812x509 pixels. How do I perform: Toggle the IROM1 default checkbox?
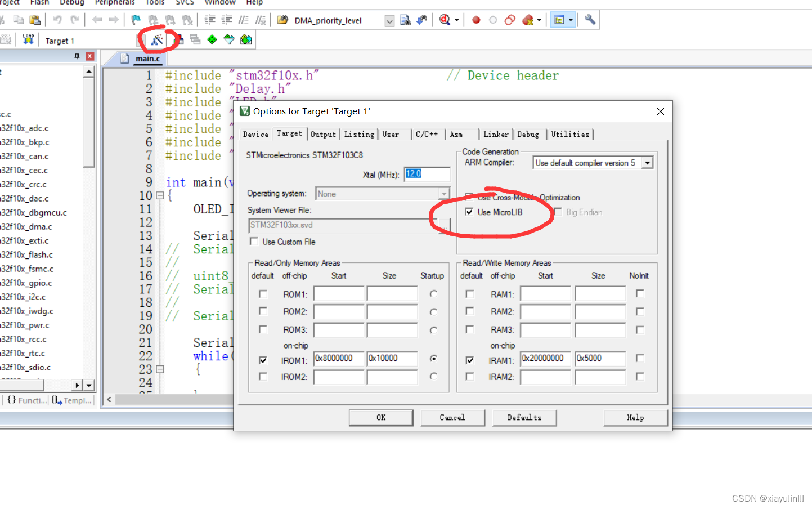tap(263, 360)
